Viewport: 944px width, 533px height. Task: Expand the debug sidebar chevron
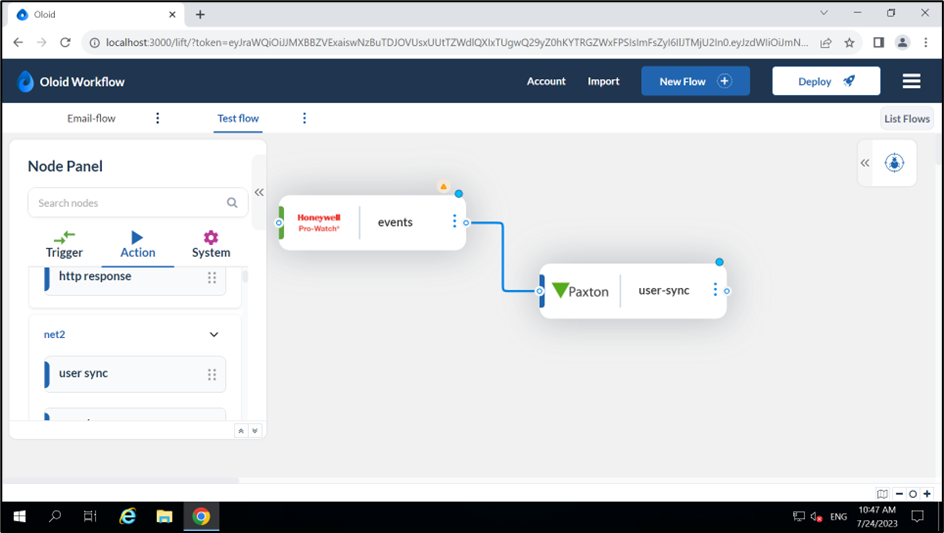865,163
